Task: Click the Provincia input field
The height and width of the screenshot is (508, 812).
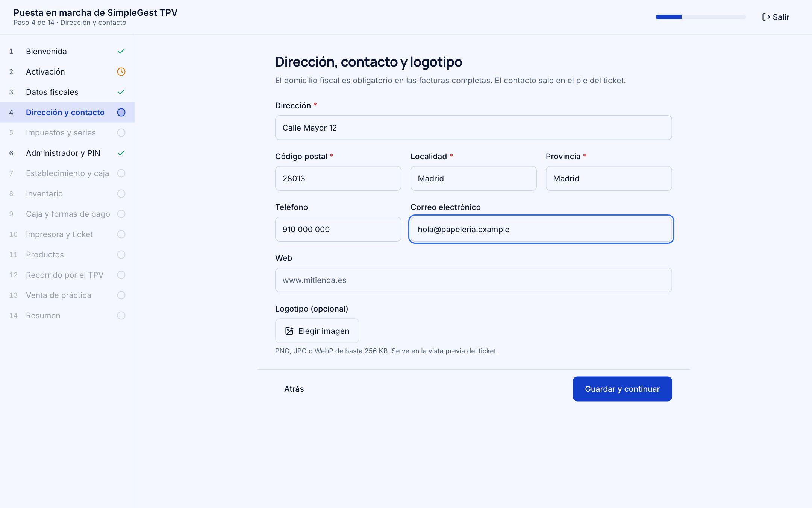Action: coord(609,178)
